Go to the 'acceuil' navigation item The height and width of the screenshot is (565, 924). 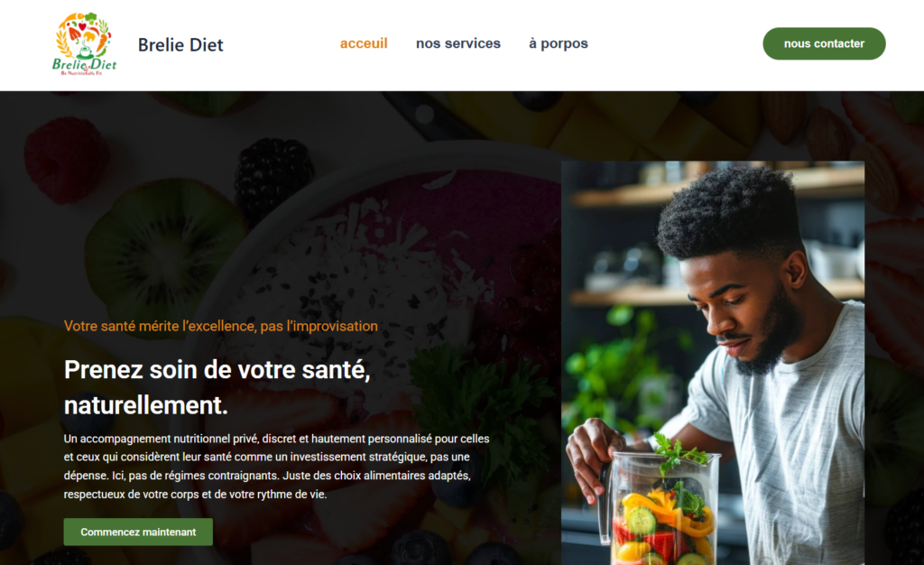point(364,43)
